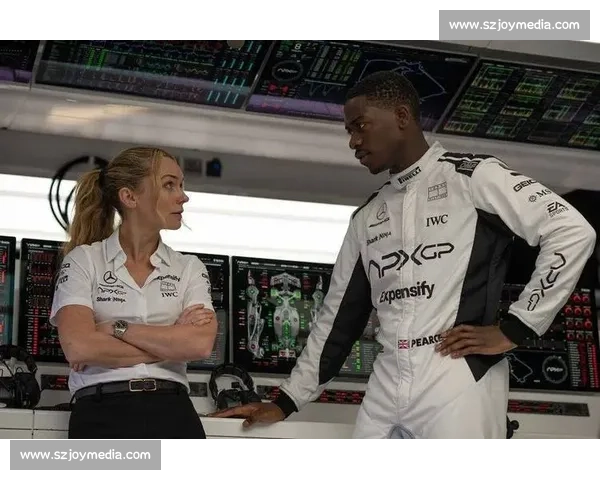Click the Mercedes star logo on woman's shirt
The height and width of the screenshot is (480, 600).
109,277
